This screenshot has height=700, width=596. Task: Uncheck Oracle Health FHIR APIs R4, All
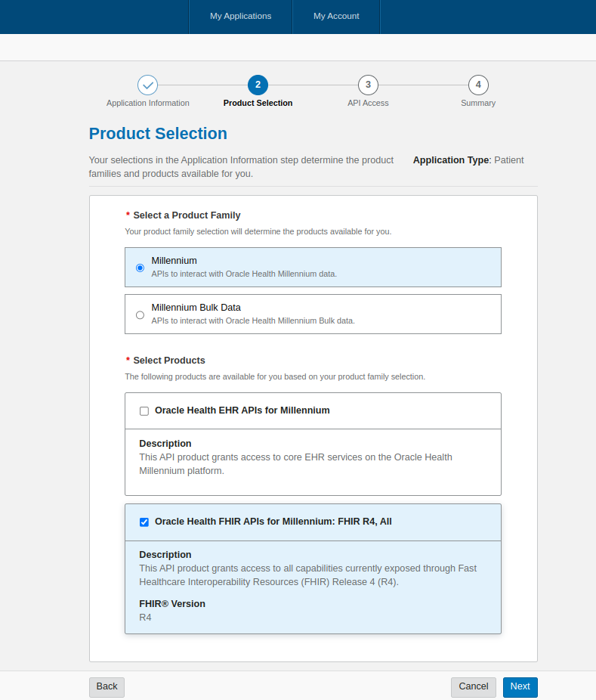click(x=144, y=522)
